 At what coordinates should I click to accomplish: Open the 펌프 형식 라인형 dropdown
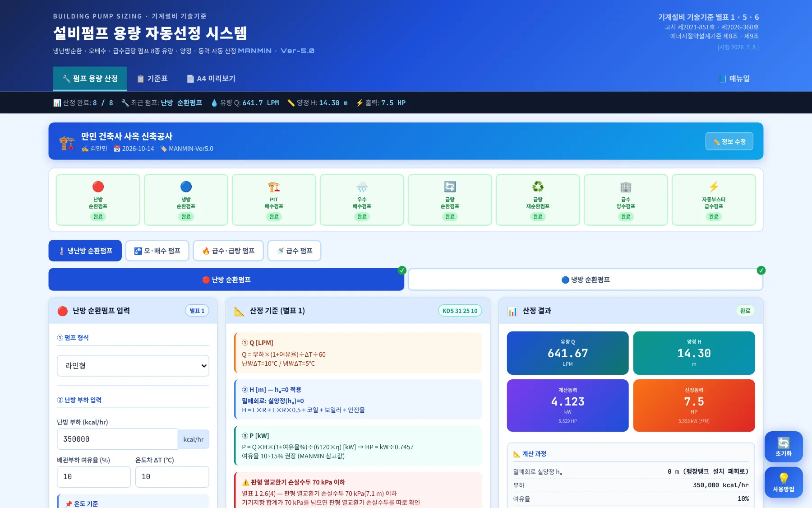pos(133,366)
